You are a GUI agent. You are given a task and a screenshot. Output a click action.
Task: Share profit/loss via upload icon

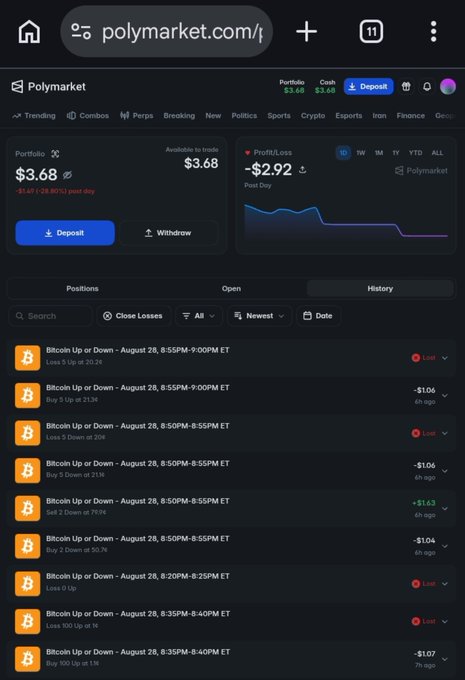[x=302, y=170]
